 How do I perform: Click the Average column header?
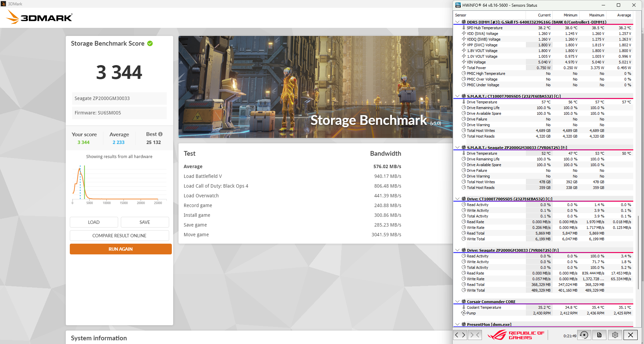(620, 15)
